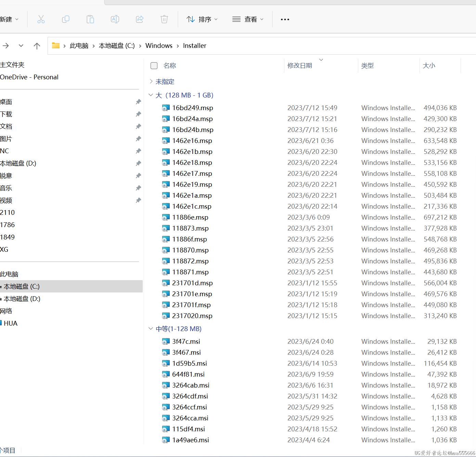Click the Paste clipboard icon

coord(90,19)
